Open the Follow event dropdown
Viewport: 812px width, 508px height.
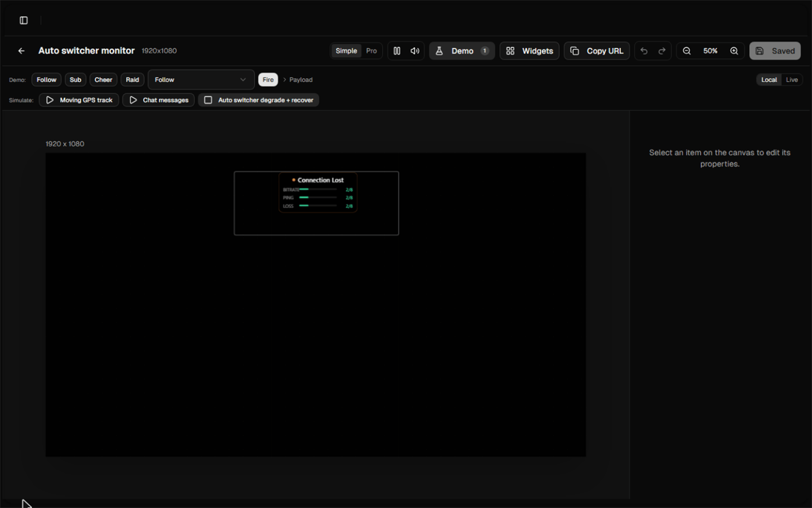coord(201,80)
